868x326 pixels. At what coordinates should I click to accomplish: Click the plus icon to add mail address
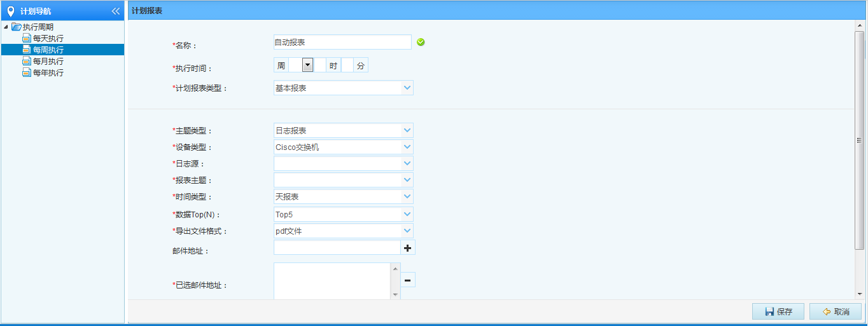[x=407, y=248]
